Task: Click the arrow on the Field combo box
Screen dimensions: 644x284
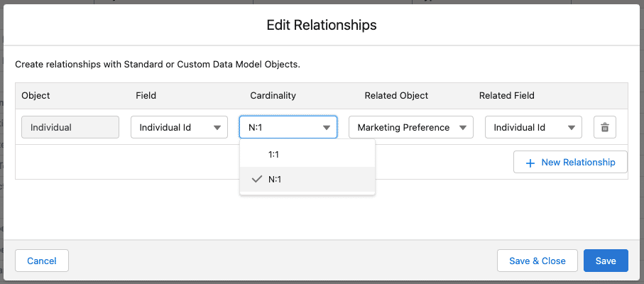Action: [x=217, y=128]
